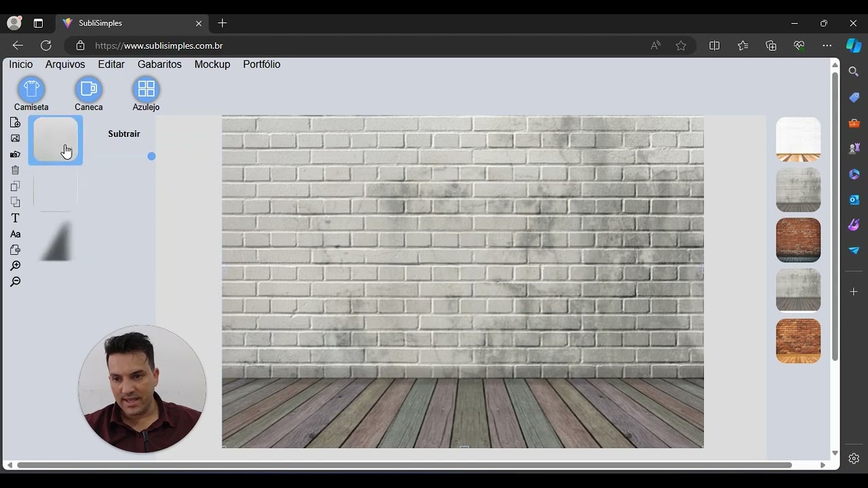The image size is (868, 488).
Task: Click the sidebar plus add icon
Action: tap(854, 291)
